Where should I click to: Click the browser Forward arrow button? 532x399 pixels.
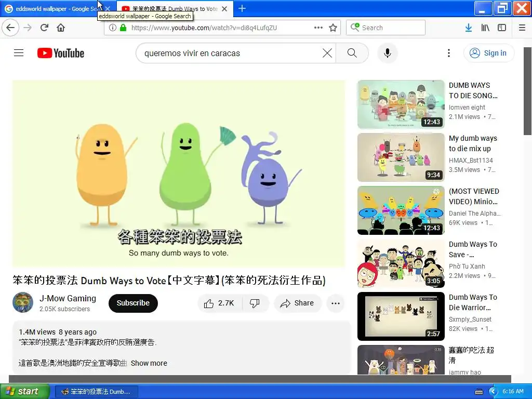click(28, 28)
